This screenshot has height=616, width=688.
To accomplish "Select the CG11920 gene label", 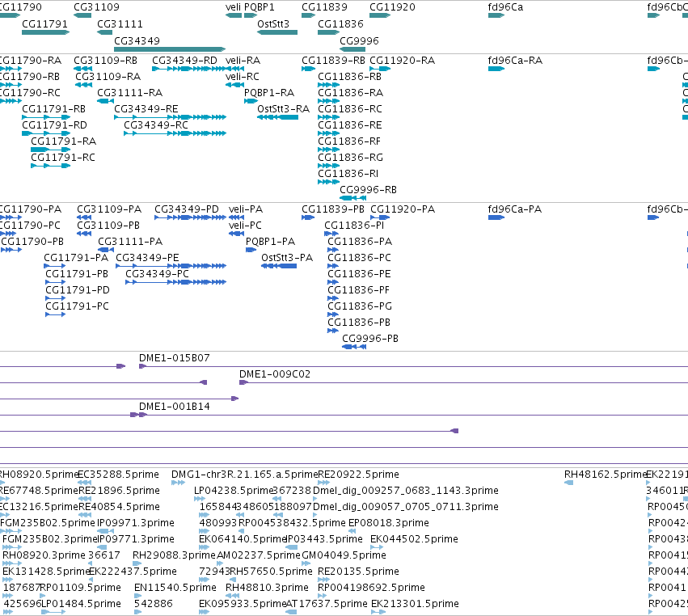I will point(392,7).
